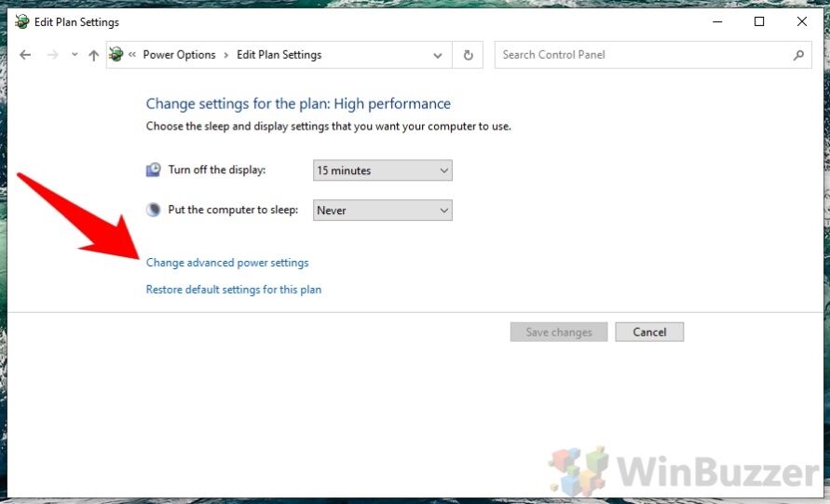Click the 'Turn off the display:' label

tap(217, 170)
